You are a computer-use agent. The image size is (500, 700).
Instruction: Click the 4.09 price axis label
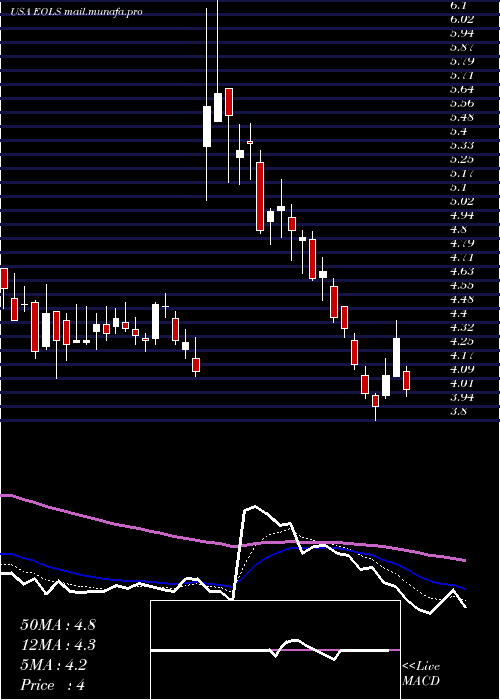462,369
